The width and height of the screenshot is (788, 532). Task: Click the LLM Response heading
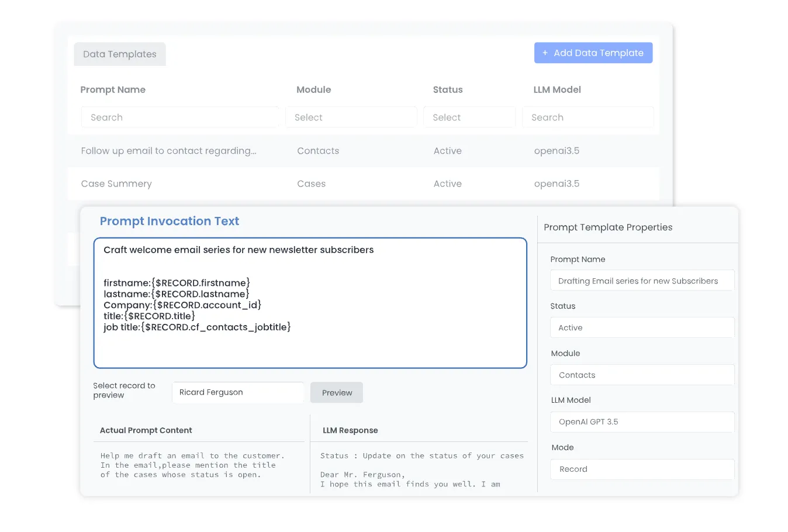pos(350,430)
